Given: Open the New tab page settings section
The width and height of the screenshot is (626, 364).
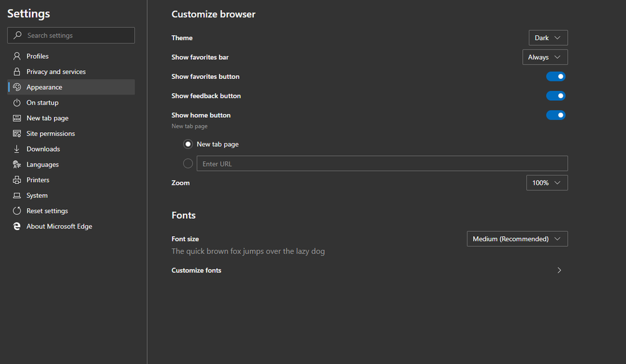Looking at the screenshot, I should (47, 118).
